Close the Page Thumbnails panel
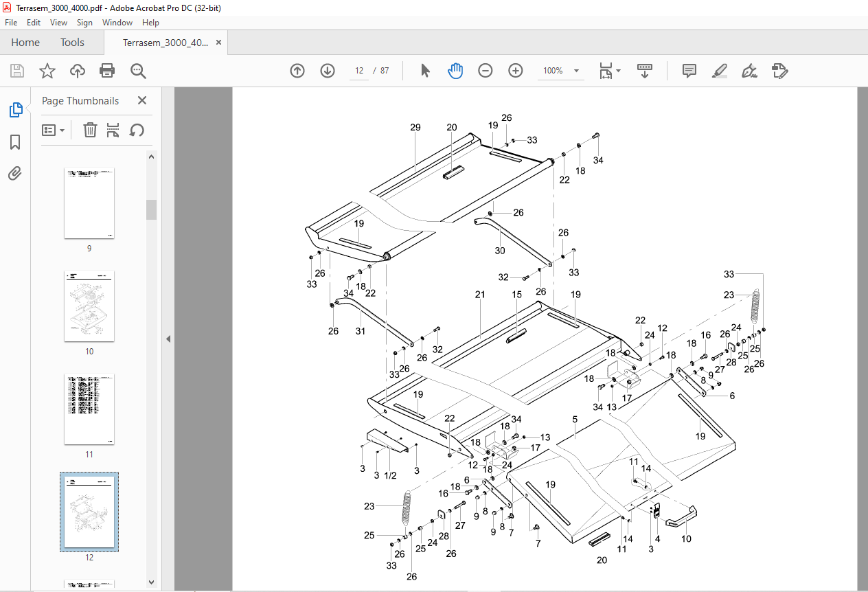 point(142,100)
